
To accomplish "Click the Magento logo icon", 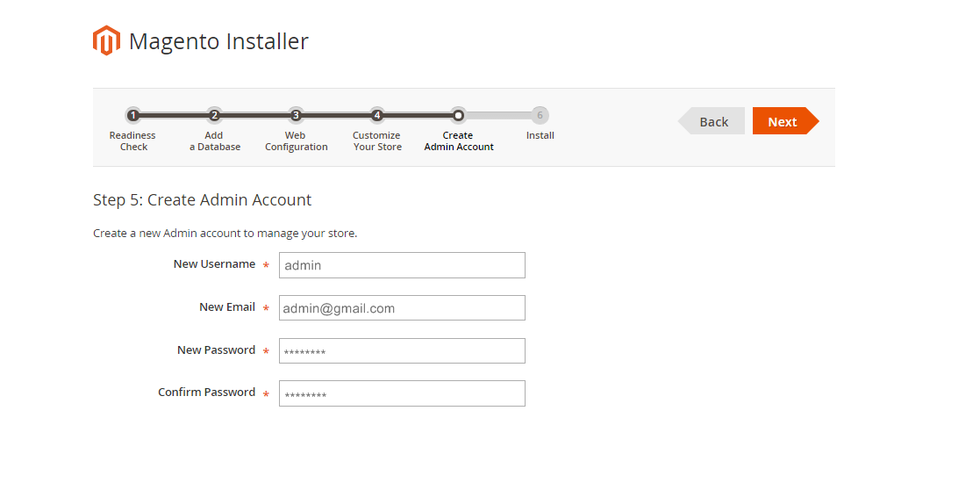I will (106, 40).
